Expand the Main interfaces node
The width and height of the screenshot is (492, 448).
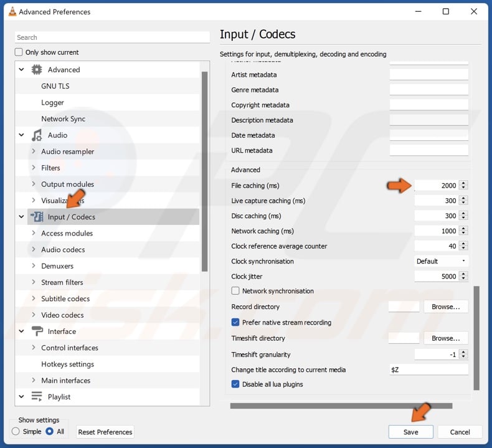tap(33, 380)
